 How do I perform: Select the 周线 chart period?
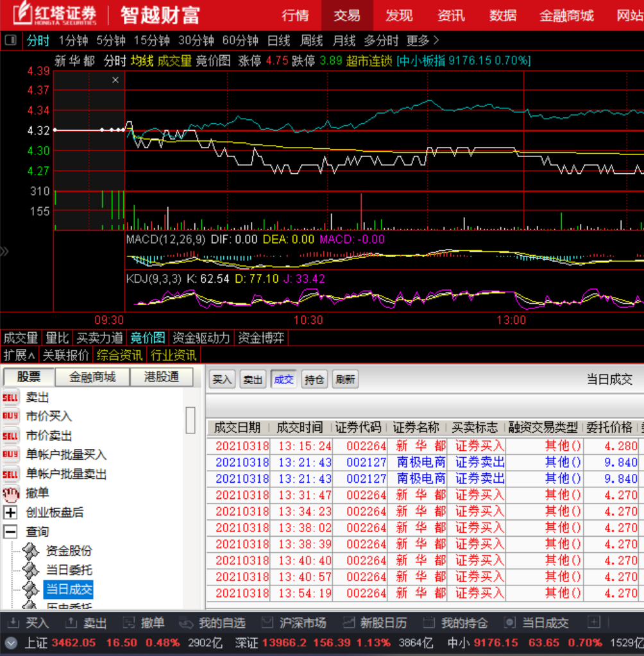point(311,40)
